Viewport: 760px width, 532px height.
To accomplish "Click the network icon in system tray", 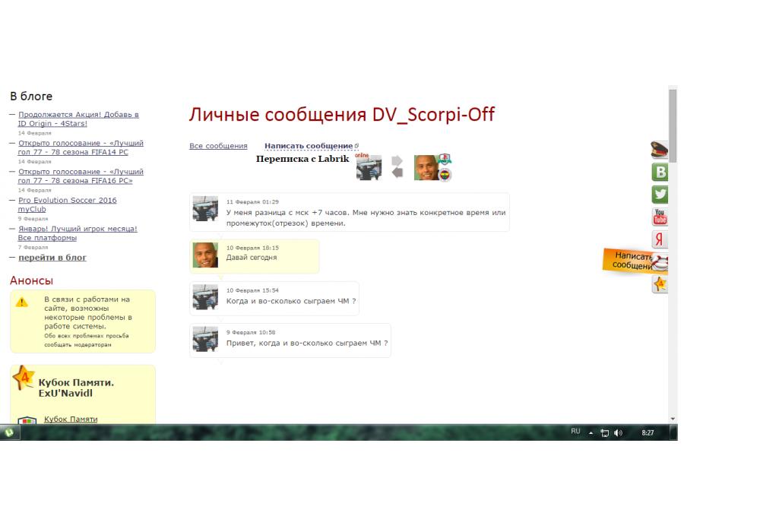I will 606,432.
